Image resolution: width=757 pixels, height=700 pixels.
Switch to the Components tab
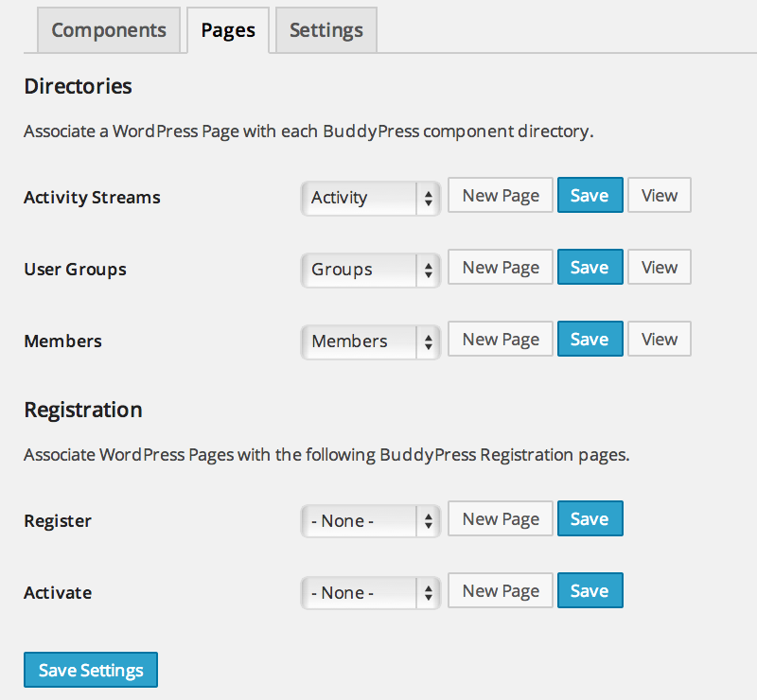(x=108, y=29)
